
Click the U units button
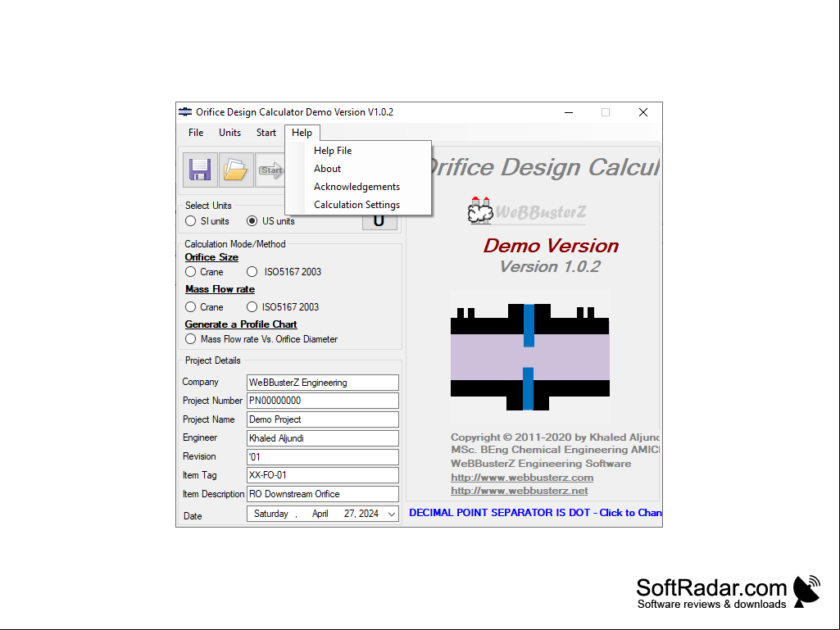coord(379,222)
